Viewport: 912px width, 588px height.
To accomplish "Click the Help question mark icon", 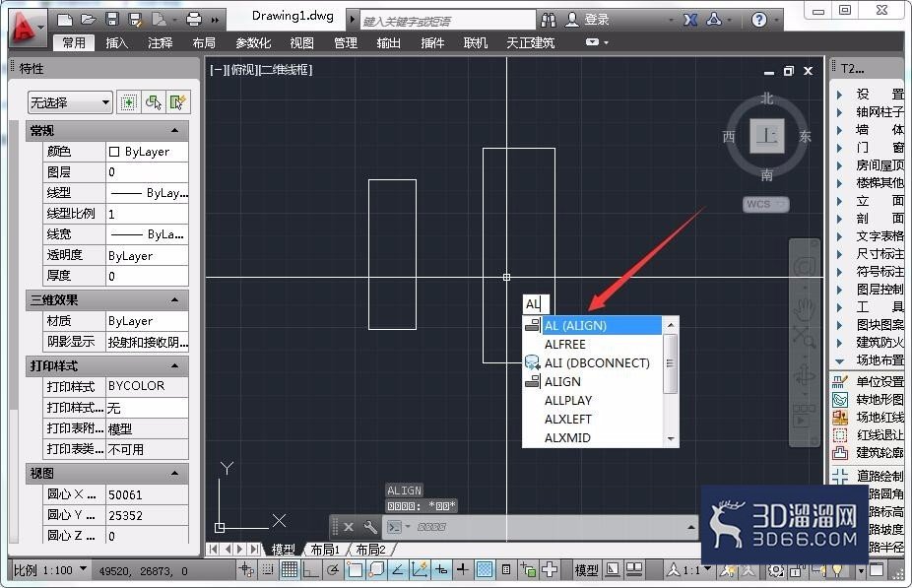I will click(x=758, y=20).
